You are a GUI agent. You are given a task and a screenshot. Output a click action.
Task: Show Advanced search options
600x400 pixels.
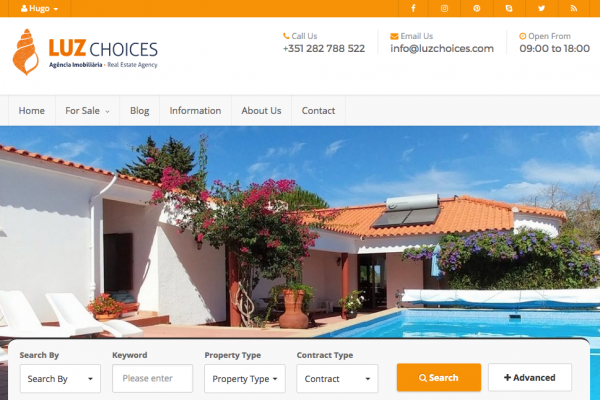(530, 377)
